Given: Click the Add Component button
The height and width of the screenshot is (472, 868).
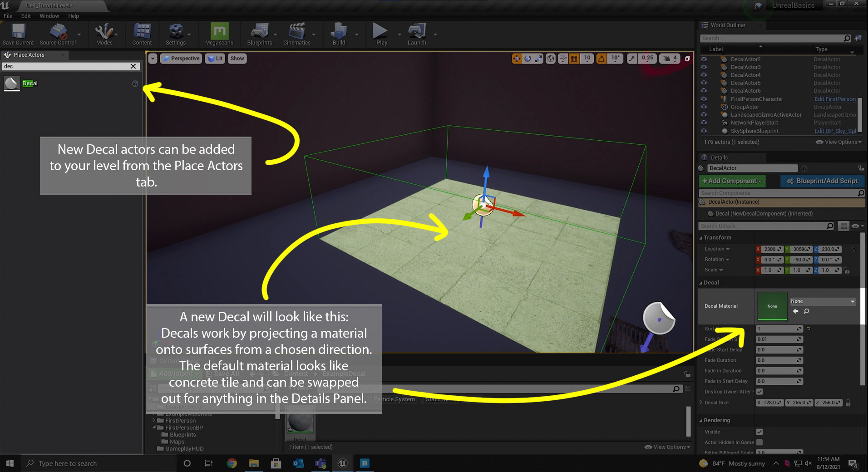Looking at the screenshot, I should [732, 181].
